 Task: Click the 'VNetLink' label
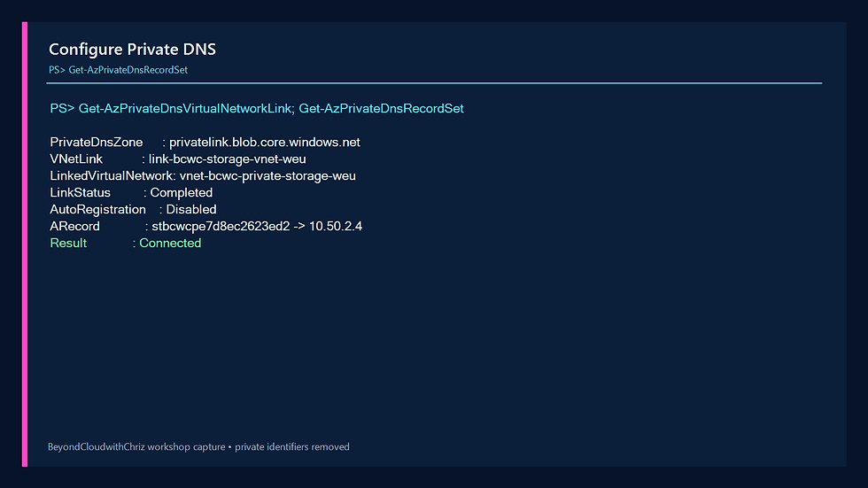pos(76,159)
